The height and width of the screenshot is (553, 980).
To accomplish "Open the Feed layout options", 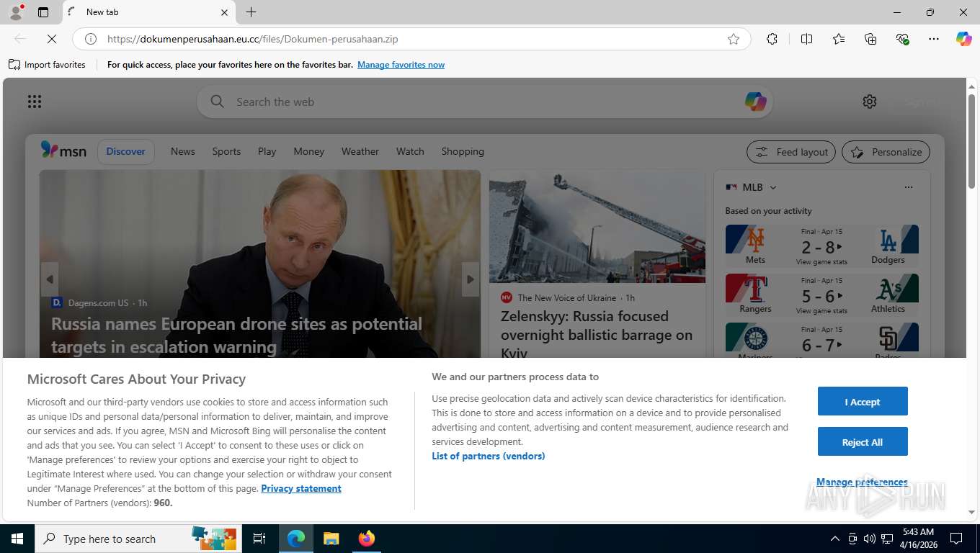I will tap(791, 152).
